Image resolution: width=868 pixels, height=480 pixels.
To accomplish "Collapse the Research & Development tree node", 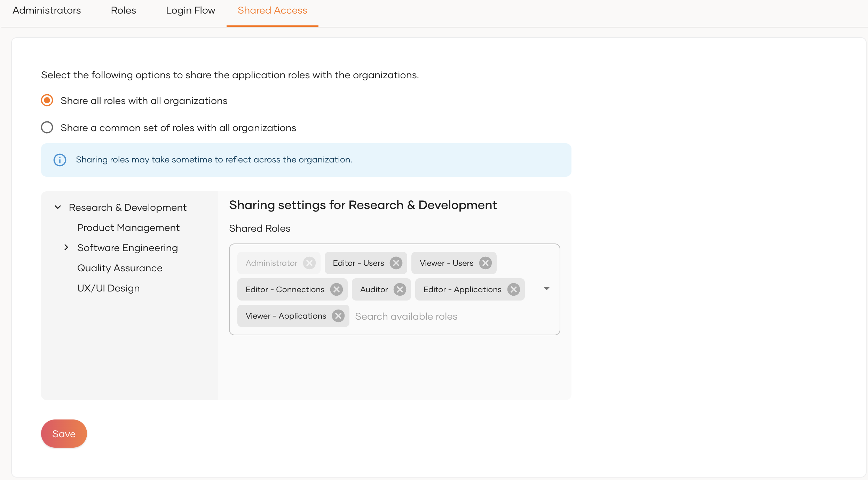I will coord(58,207).
